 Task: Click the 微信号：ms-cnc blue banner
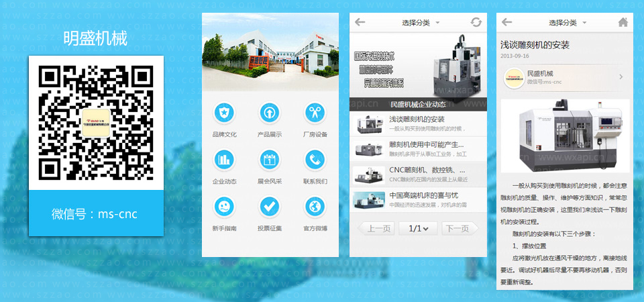coord(96,213)
